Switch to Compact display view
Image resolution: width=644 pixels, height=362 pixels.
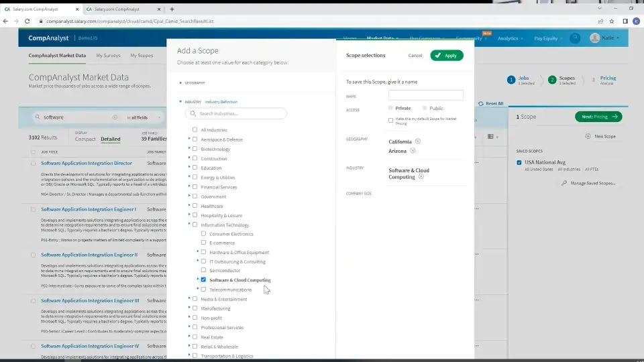tap(85, 139)
